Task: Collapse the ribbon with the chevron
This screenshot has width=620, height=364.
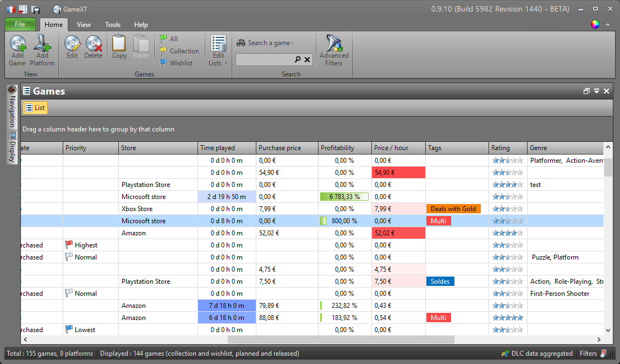Action: (x=608, y=25)
